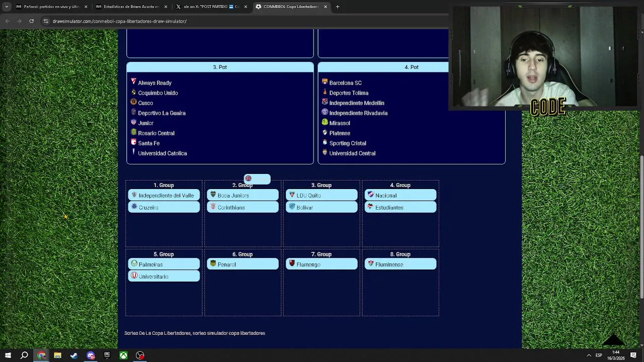The image size is (644, 362).
Task: Click the Boca Juniors crest in Group 2
Action: pyautogui.click(x=213, y=195)
